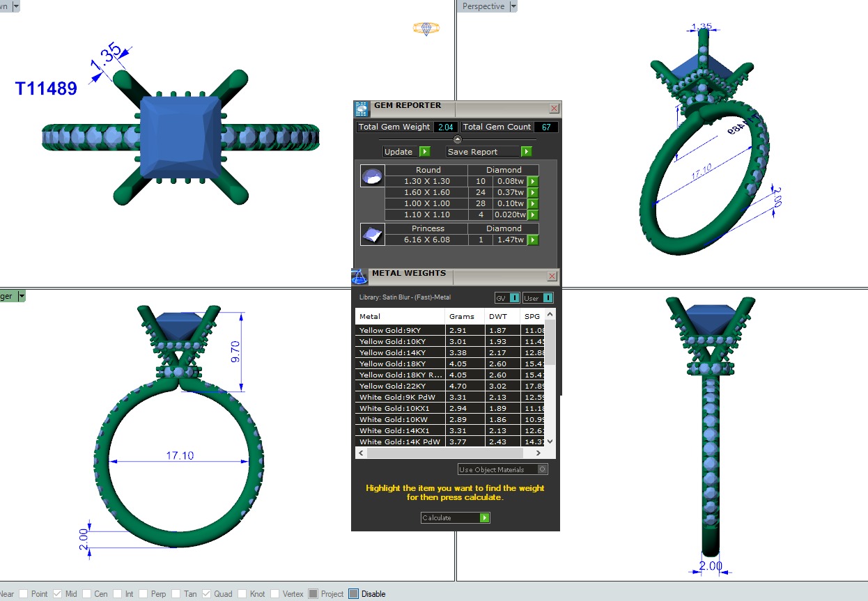Toggle the Use Object Materials option
Screen dimensions: 868x601
tap(543, 469)
